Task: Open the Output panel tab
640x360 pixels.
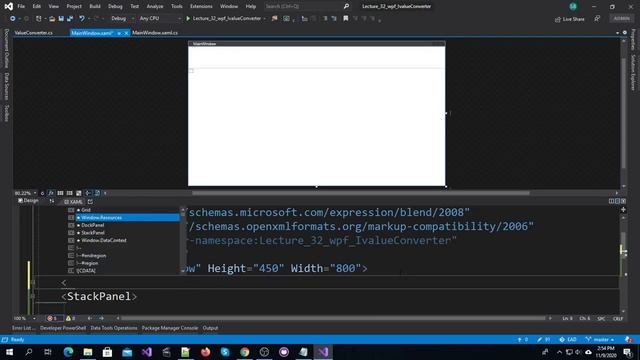Action: (210, 328)
